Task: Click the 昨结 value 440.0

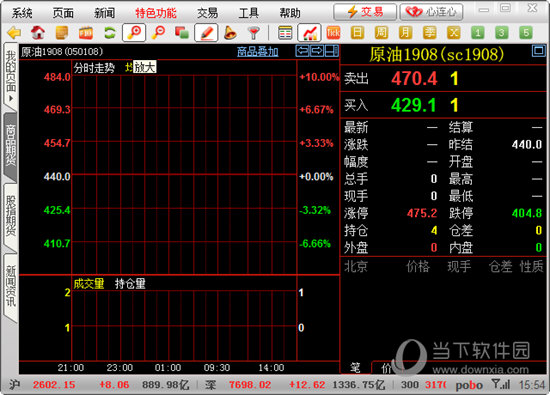Action: tap(527, 144)
